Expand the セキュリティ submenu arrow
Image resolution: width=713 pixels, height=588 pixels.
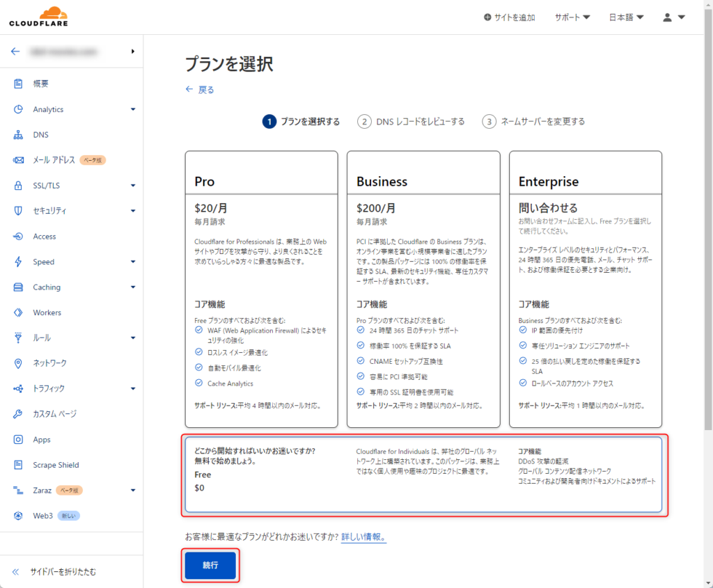click(x=133, y=211)
